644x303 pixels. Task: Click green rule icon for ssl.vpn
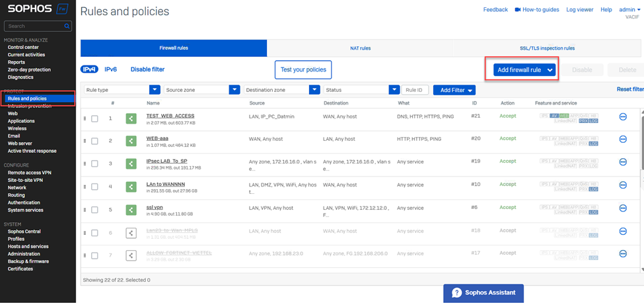[131, 210]
